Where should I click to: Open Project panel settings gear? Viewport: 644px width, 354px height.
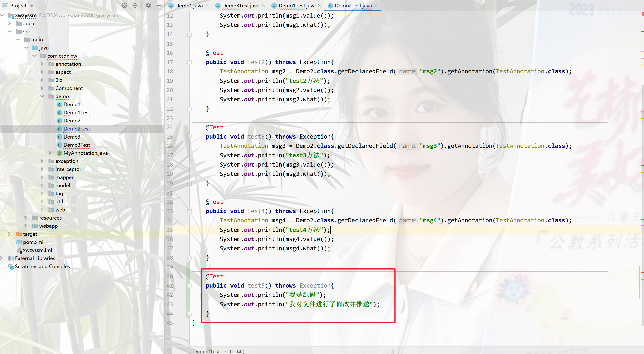coord(148,5)
